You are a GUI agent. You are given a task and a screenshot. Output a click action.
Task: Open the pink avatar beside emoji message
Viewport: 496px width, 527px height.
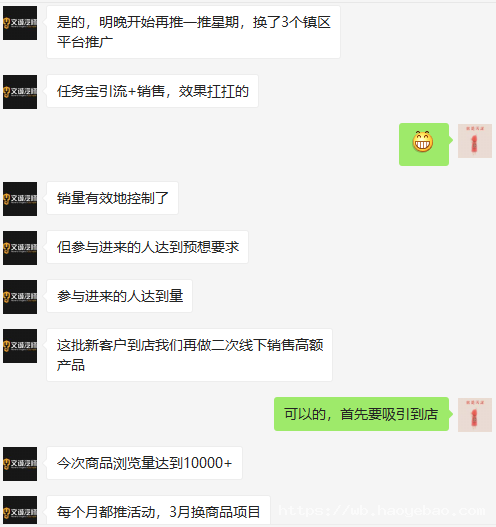tap(475, 141)
